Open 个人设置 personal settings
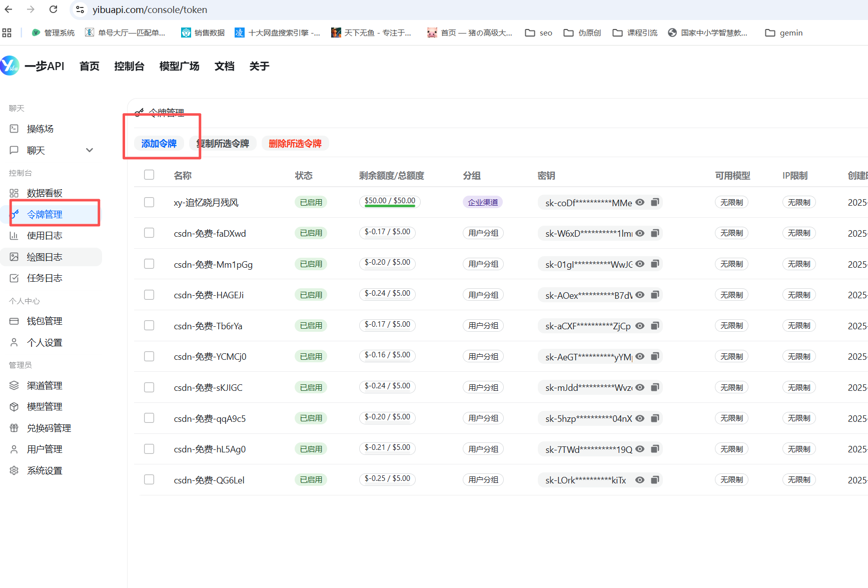Viewport: 868px width, 588px height. (45, 343)
